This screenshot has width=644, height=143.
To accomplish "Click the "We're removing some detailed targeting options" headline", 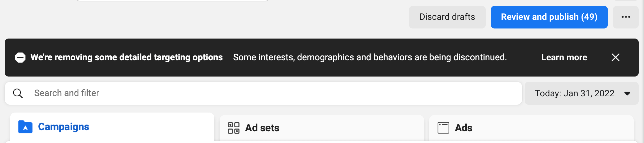I will pos(127,58).
